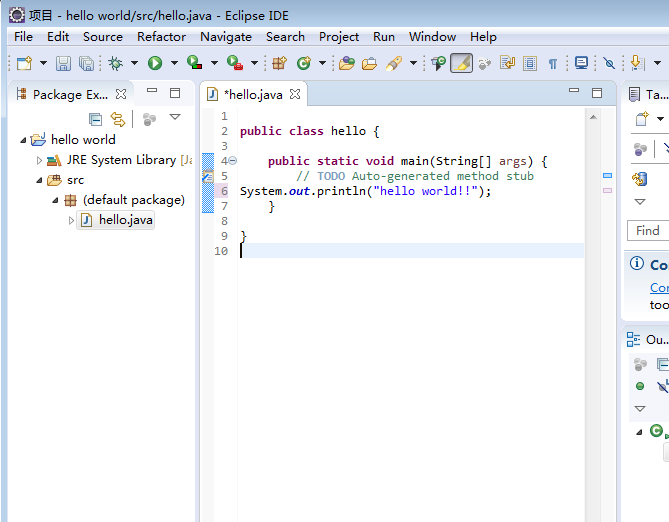The width and height of the screenshot is (669, 522).
Task: Toggle Show Whitespace Characters pilcrow button
Action: point(552,63)
